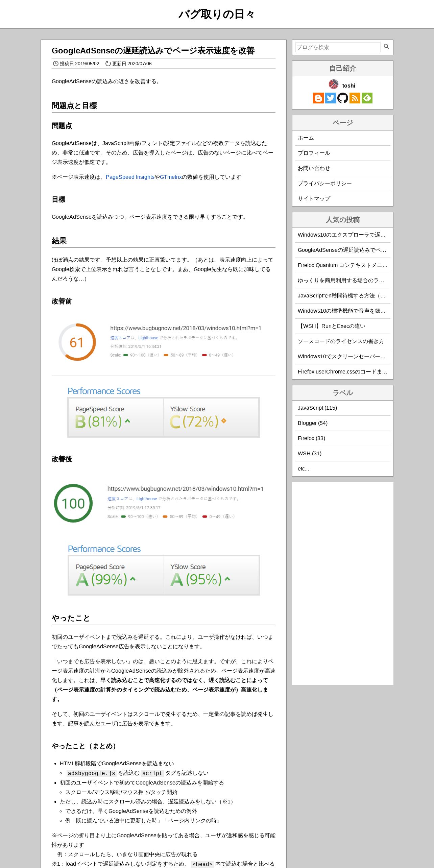Screen dimensions: 434x868
Task: Click the toshi ladybug avatar
Action: click(x=333, y=84)
